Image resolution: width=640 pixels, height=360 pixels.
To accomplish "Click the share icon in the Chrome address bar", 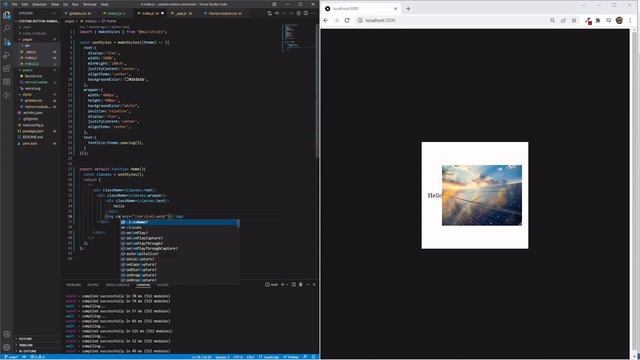I will (563, 20).
